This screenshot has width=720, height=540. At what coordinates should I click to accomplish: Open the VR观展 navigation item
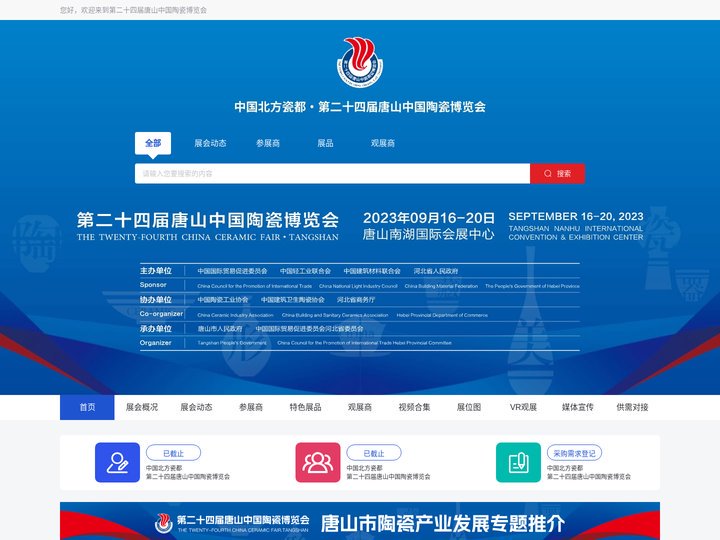[x=523, y=407]
